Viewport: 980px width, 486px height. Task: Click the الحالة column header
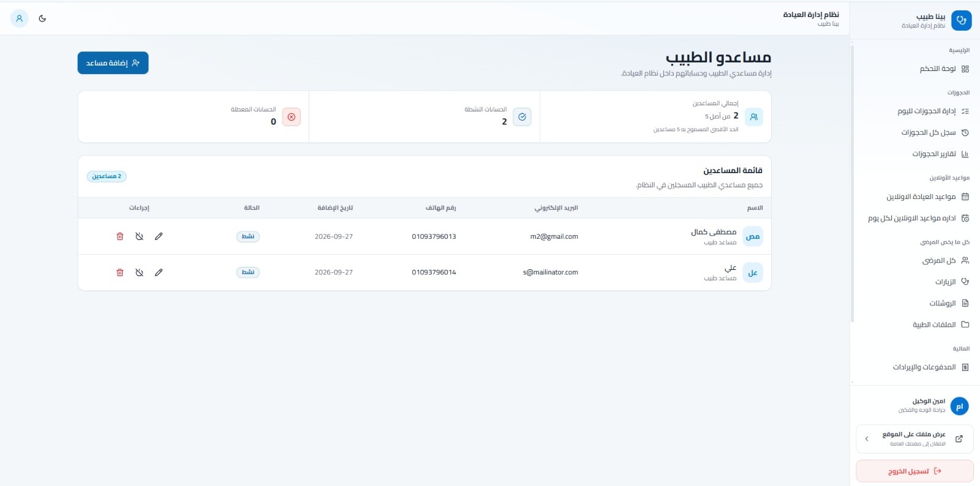coord(252,208)
